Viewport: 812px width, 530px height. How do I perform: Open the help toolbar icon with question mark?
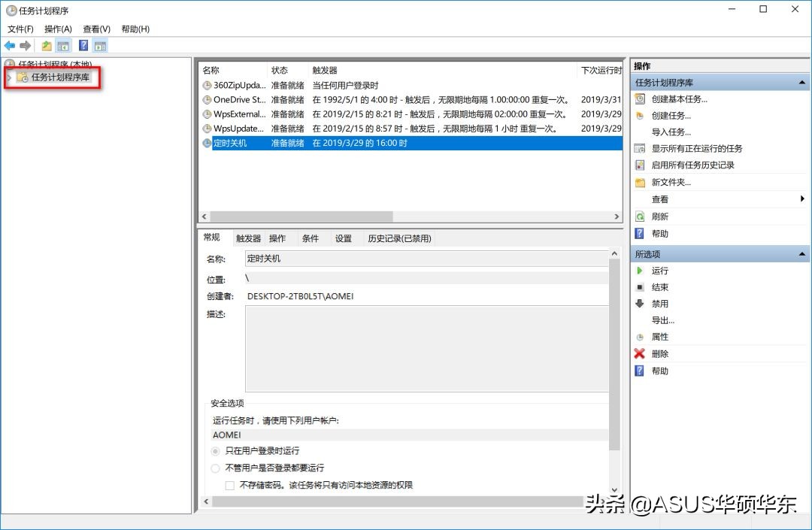click(x=83, y=46)
